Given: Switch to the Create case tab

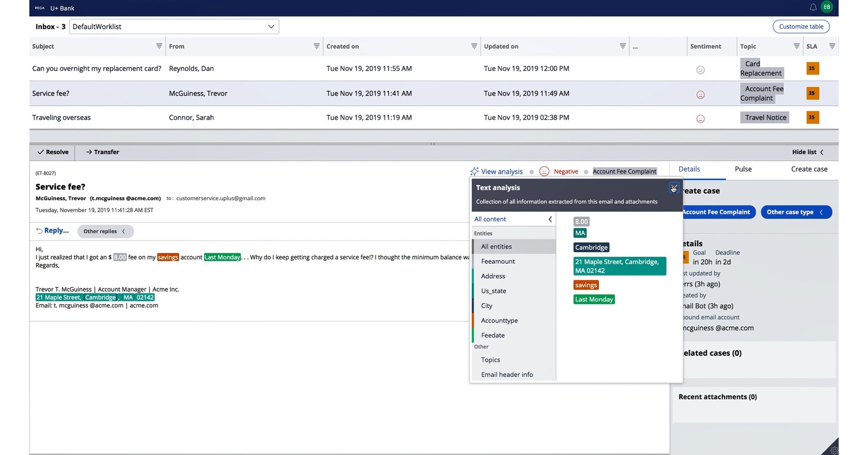Looking at the screenshot, I should tap(809, 169).
